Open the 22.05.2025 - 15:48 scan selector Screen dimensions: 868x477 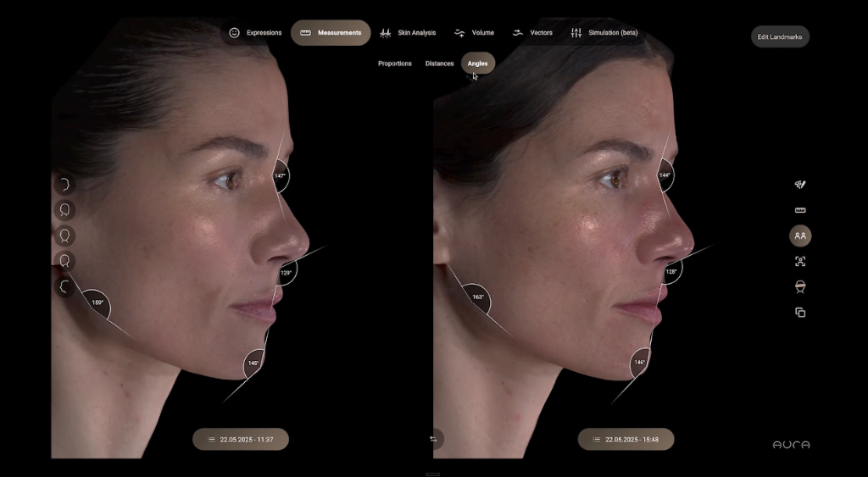coord(626,440)
